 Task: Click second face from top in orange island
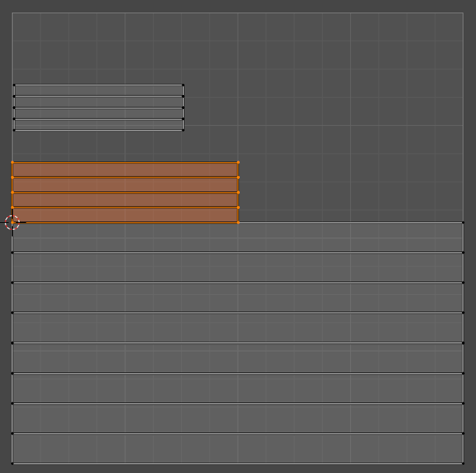(125, 184)
